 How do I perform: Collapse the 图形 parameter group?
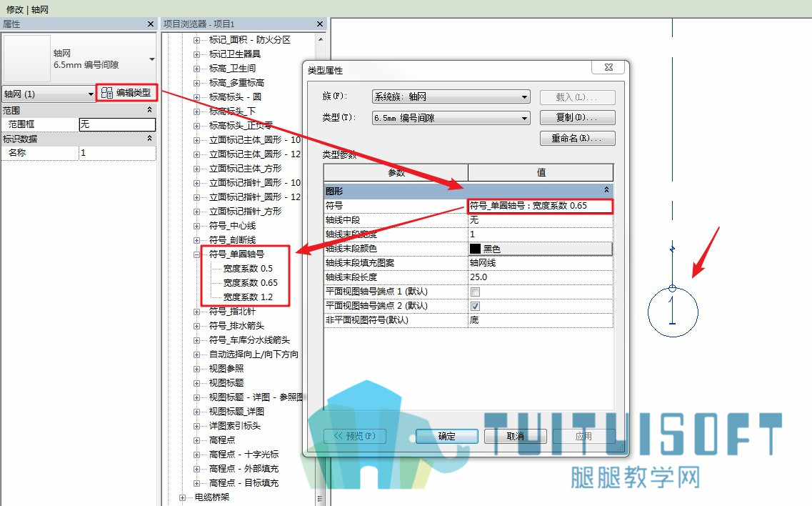(606, 190)
